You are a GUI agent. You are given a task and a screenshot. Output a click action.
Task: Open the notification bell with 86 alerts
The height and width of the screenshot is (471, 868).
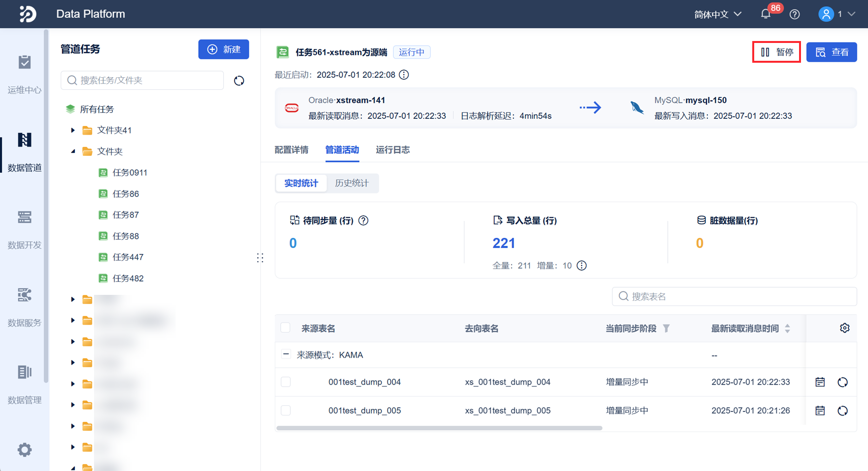[x=766, y=14]
